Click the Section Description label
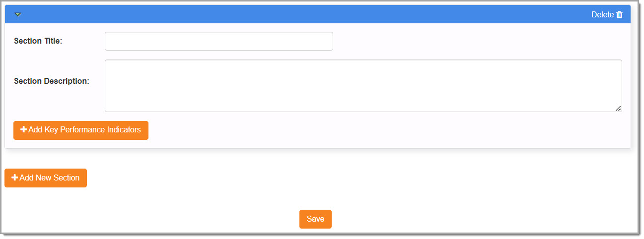Viewport: 644px width, 239px height. 52,81
